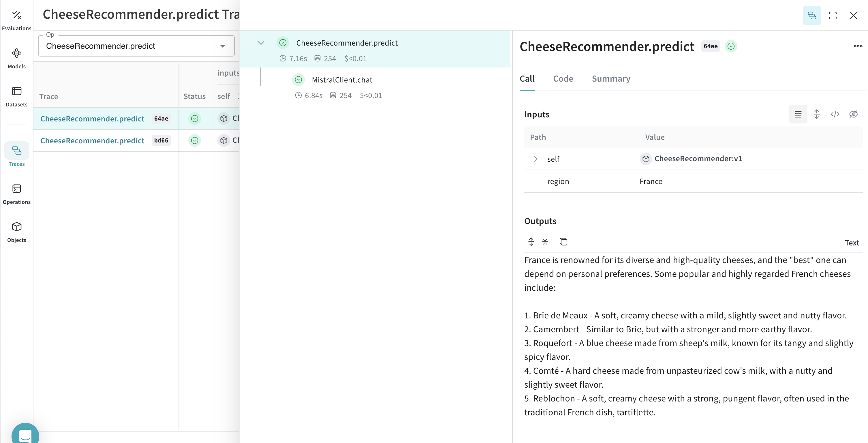Click the diff/compare icon in Inputs toolbar
The image size is (868, 443).
coord(817,114)
